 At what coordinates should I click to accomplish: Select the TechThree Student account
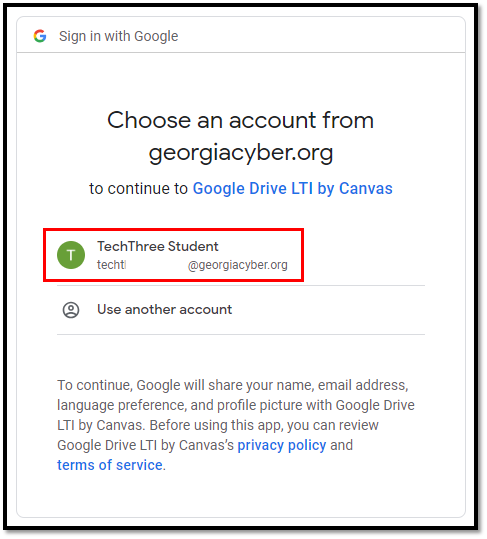point(173,255)
